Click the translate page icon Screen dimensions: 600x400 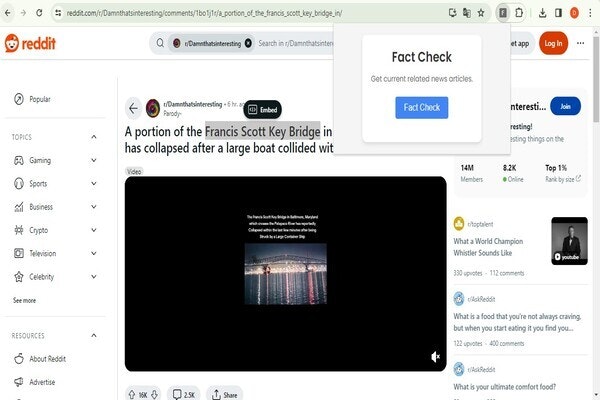[466, 13]
